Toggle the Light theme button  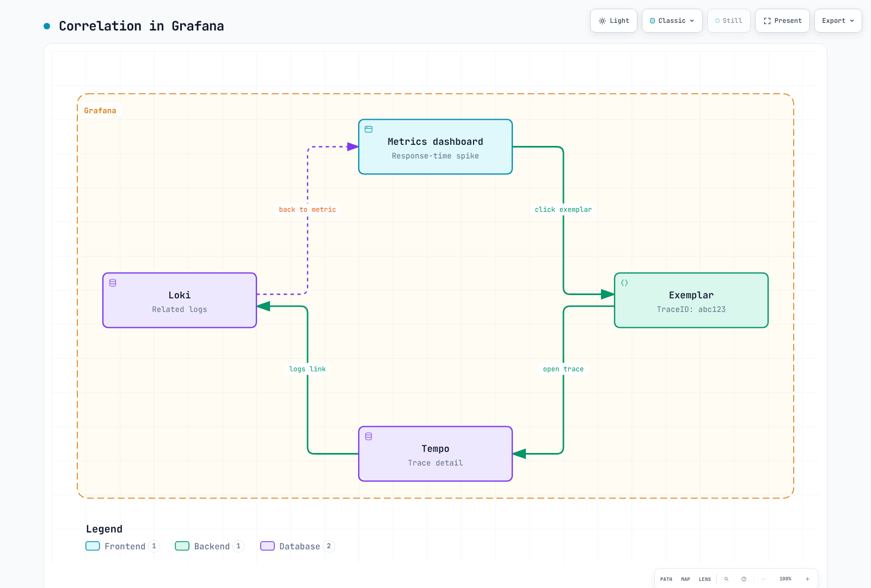coord(614,21)
